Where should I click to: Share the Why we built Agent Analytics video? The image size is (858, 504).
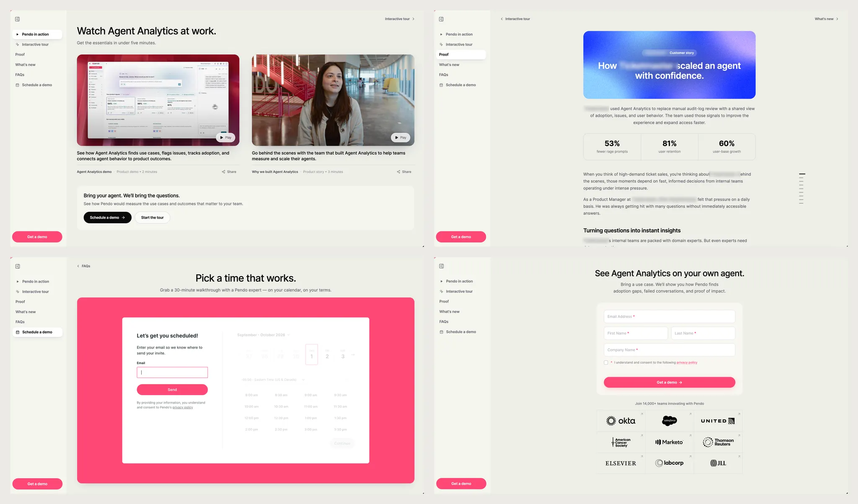404,172
